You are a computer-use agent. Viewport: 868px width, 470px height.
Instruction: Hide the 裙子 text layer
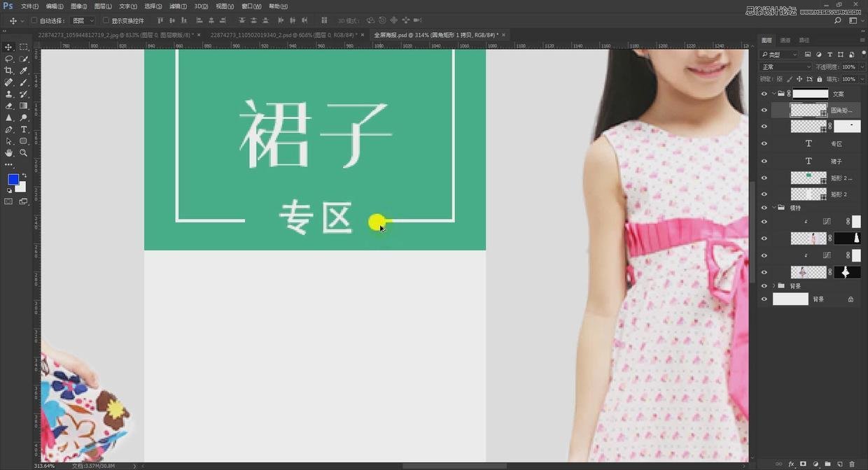(x=764, y=162)
